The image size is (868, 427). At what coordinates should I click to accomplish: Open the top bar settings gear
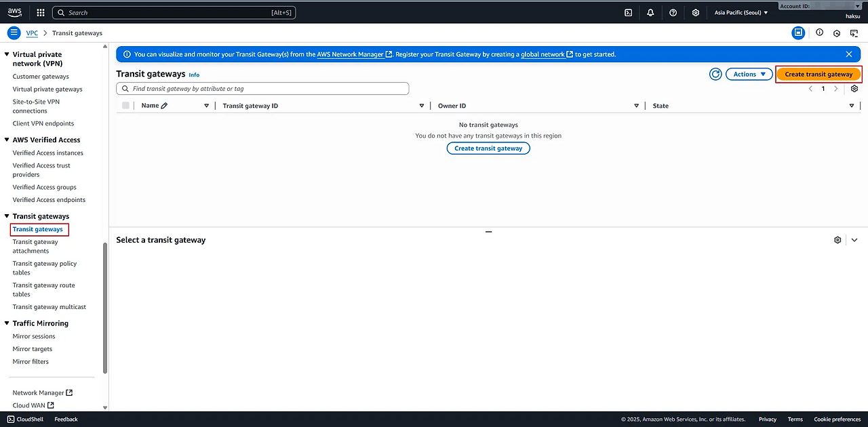click(695, 12)
